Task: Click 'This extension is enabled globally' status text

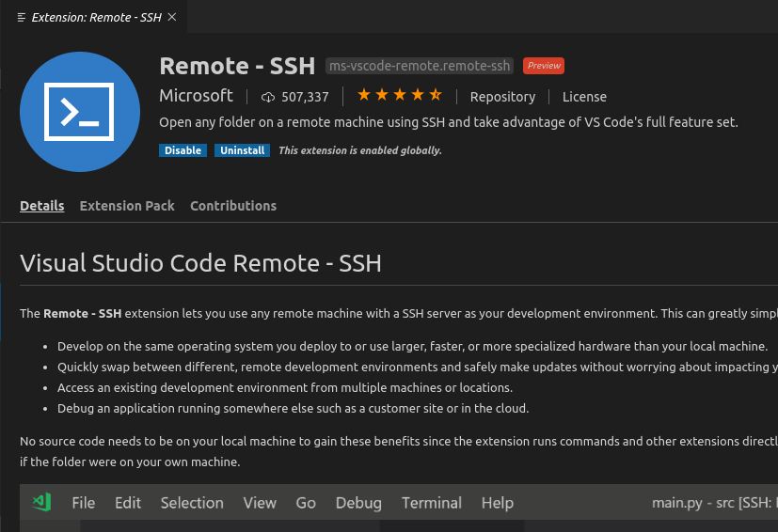Action: [359, 150]
